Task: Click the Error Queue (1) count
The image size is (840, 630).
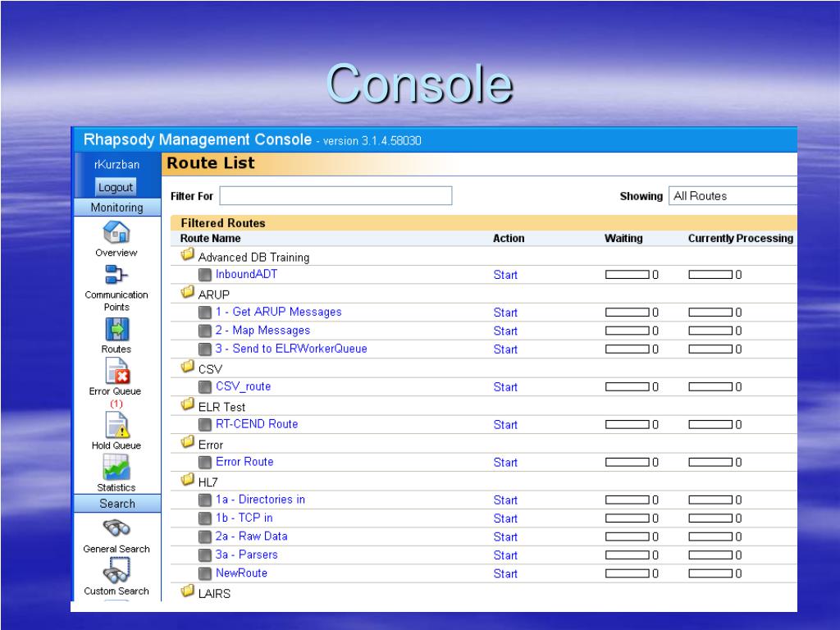Action: pos(116,404)
